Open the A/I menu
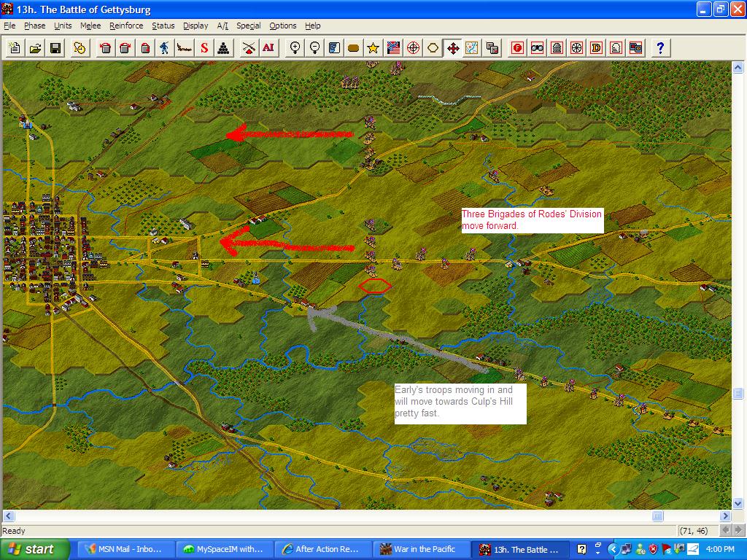747x560 pixels. tap(222, 26)
